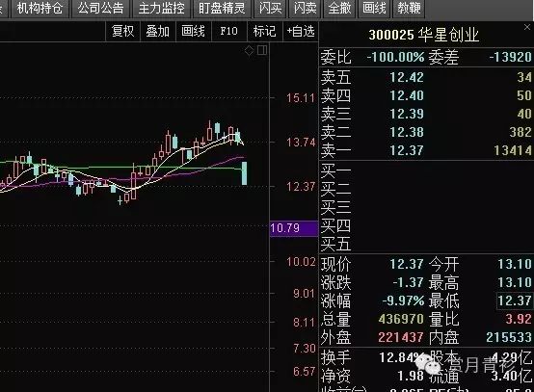Click 委比 value -100.00%
This screenshot has height=392, width=534.
(x=396, y=57)
